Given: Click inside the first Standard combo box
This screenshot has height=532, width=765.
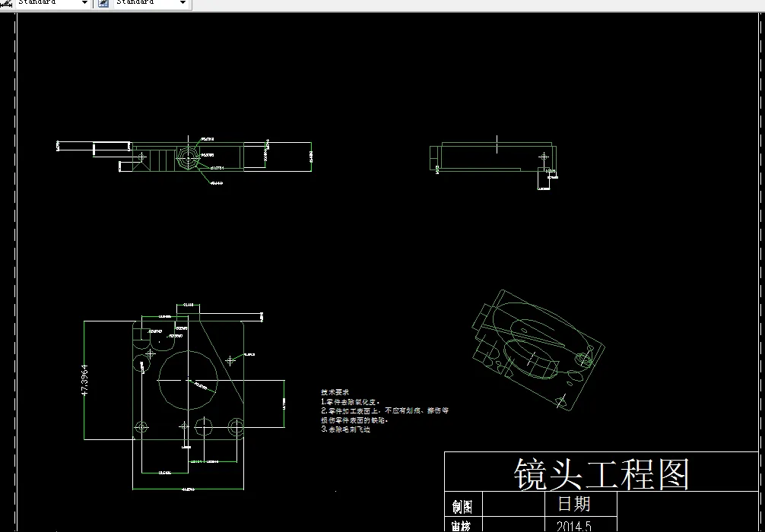Looking at the screenshot, I should [46, 3].
